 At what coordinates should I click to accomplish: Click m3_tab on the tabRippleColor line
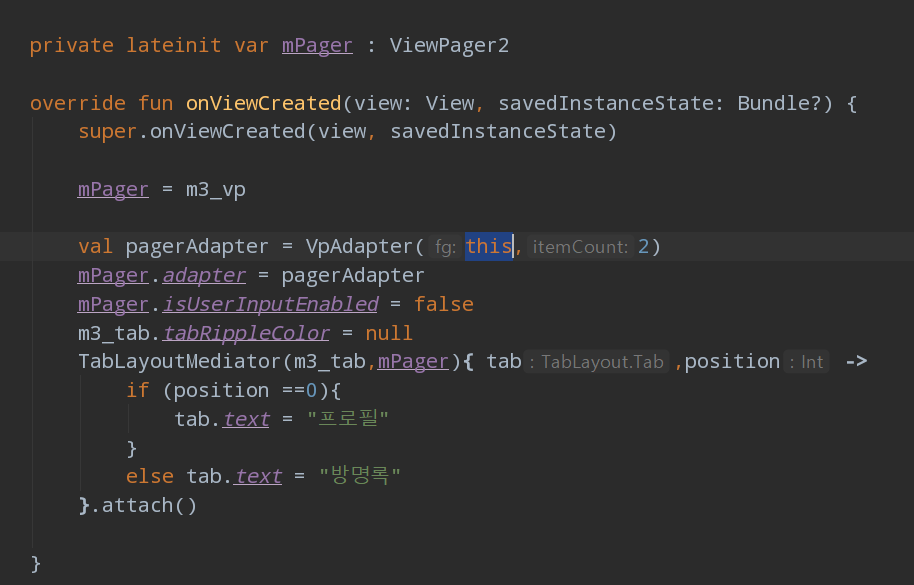coord(114,333)
